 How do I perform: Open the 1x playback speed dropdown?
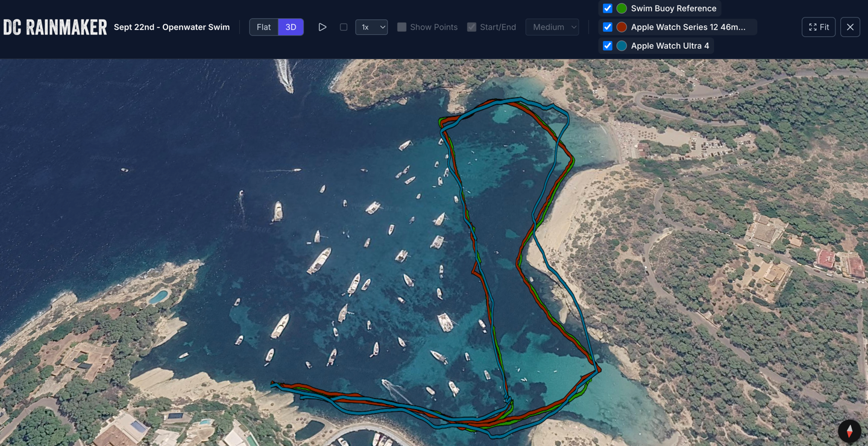tap(371, 27)
